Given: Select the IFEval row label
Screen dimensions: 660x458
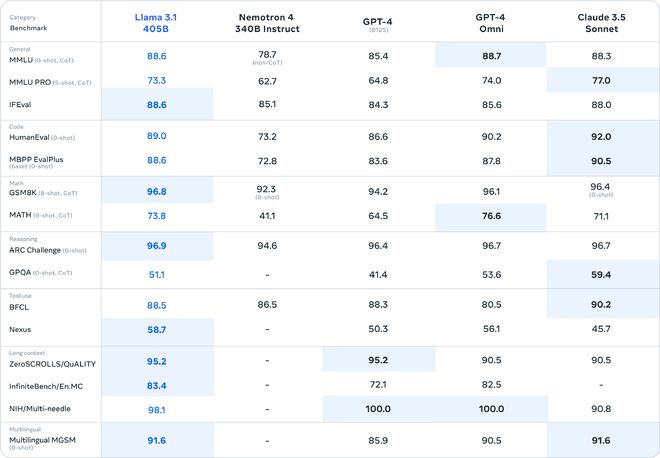Looking at the screenshot, I should [25, 103].
